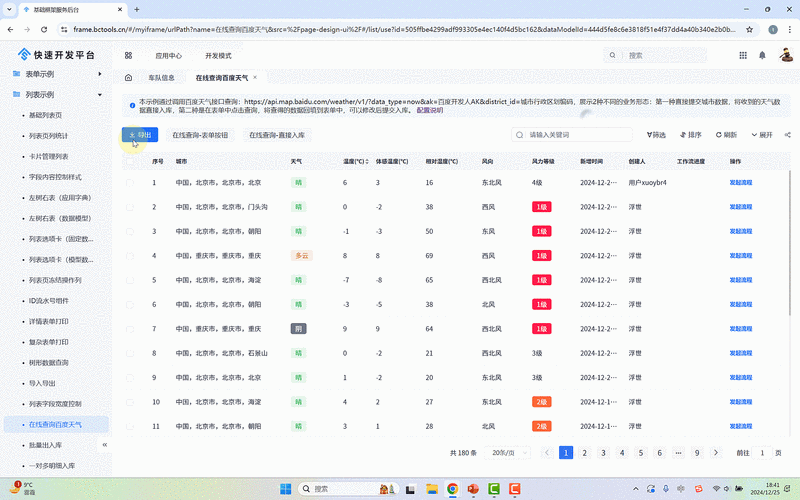The height and width of the screenshot is (500, 800).
Task: Open the user avatar menu
Action: [784, 56]
